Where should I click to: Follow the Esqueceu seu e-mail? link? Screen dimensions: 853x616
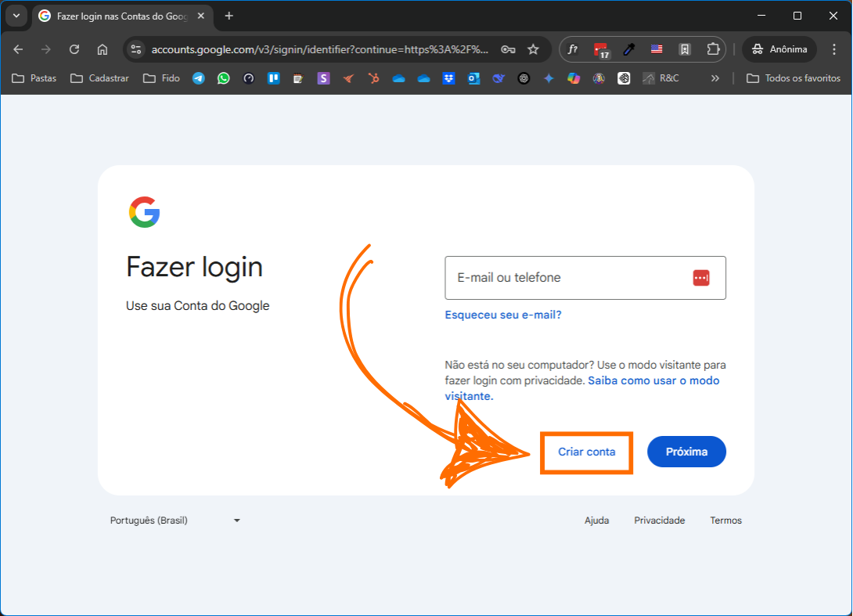[x=502, y=315]
